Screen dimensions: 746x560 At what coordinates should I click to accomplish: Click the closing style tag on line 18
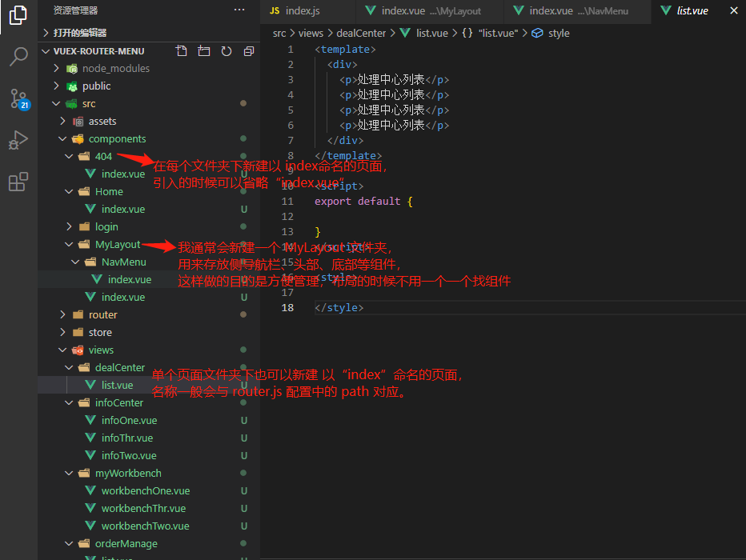coord(339,308)
